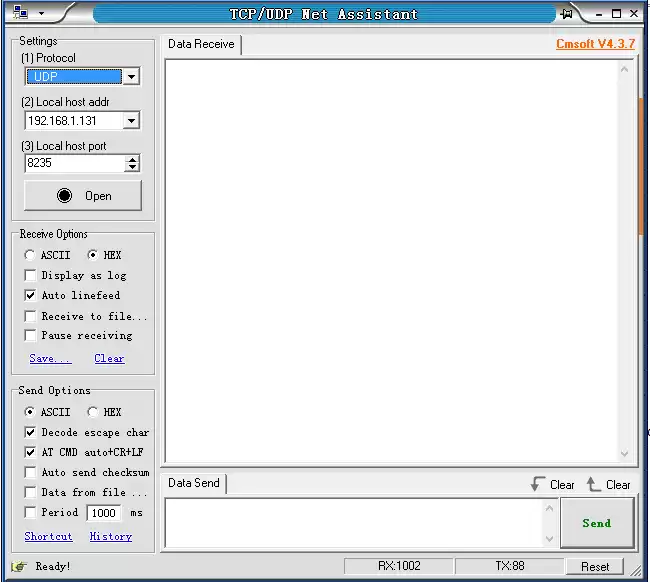This screenshot has height=582, width=650.
Task: Open the Cmsoft V4.3.7 link
Action: tap(595, 44)
